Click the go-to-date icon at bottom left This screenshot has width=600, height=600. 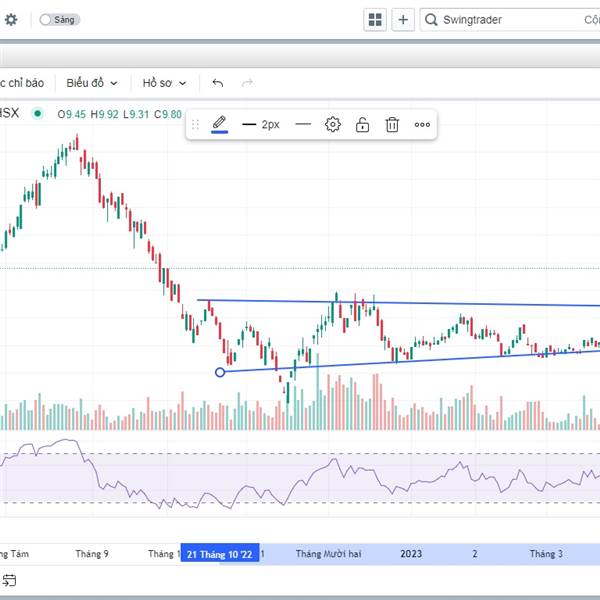click(9, 580)
